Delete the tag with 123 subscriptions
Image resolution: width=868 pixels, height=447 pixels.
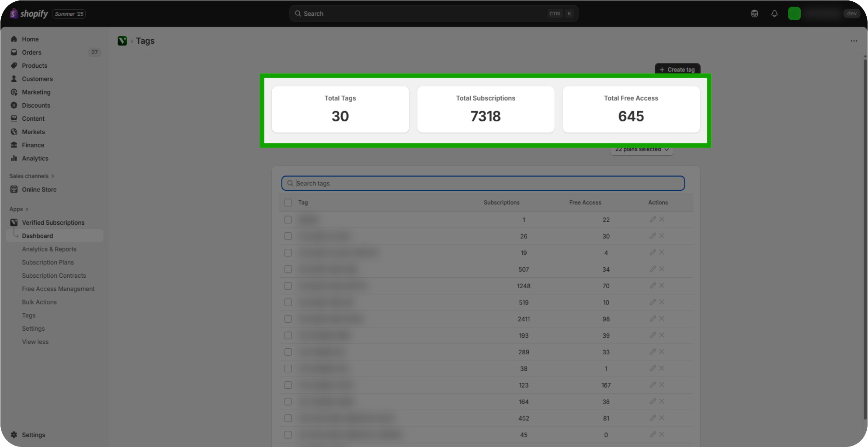(662, 385)
